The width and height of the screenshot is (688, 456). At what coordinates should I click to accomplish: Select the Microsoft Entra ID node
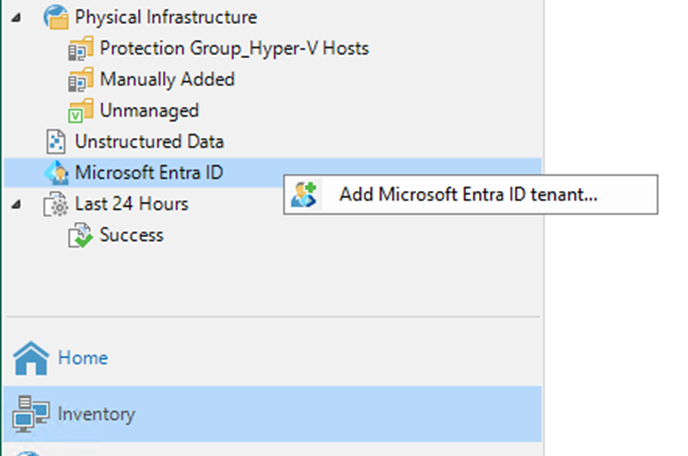273,173
